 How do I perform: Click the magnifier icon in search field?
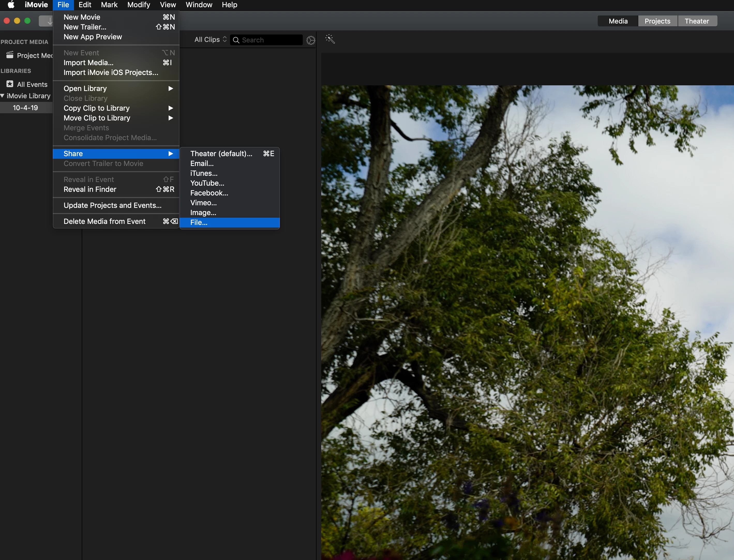236,40
